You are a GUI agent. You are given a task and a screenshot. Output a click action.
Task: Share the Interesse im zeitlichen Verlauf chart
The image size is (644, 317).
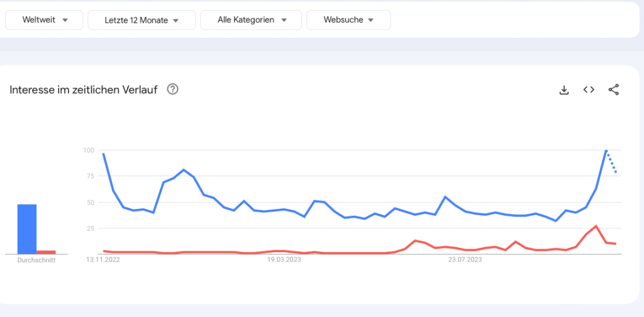614,90
